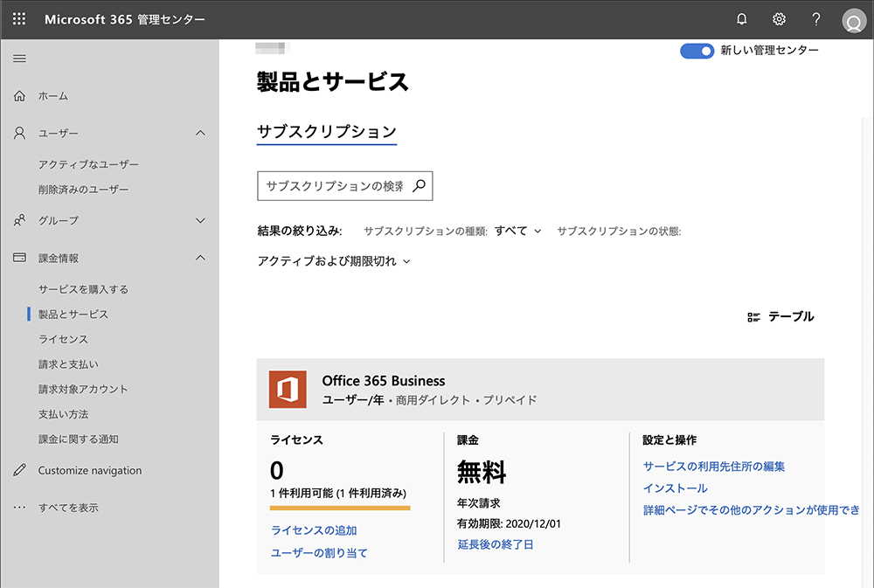Click the search magnifier icon
Image resolution: width=874 pixels, height=588 pixels.
click(419, 185)
